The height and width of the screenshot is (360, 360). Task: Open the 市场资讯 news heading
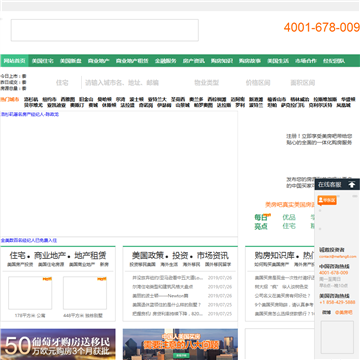(x=213, y=256)
